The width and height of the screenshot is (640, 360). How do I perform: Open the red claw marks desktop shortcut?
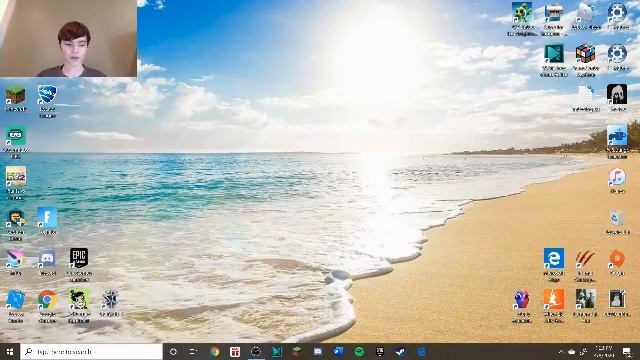pyautogui.click(x=585, y=264)
